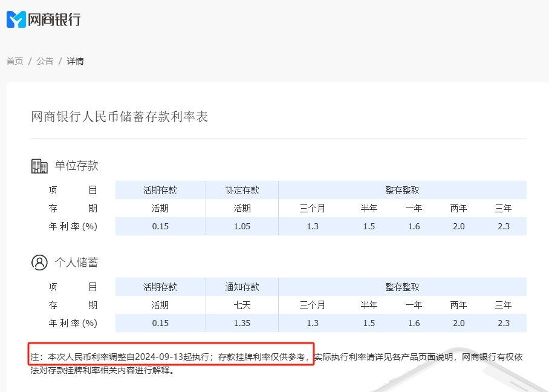
Task: Click the highlighted note about 2024-09-13 adjustment
Action: (171, 357)
